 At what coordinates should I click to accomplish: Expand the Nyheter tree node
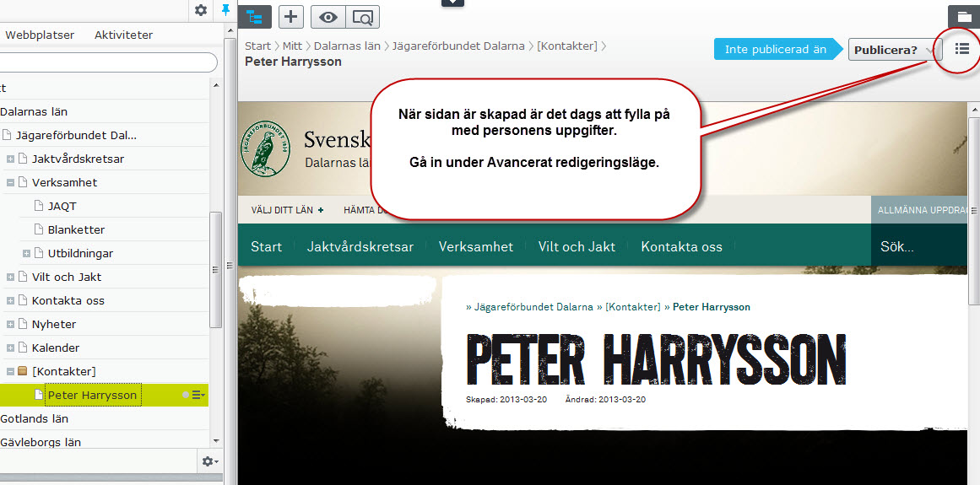pyautogui.click(x=10, y=325)
